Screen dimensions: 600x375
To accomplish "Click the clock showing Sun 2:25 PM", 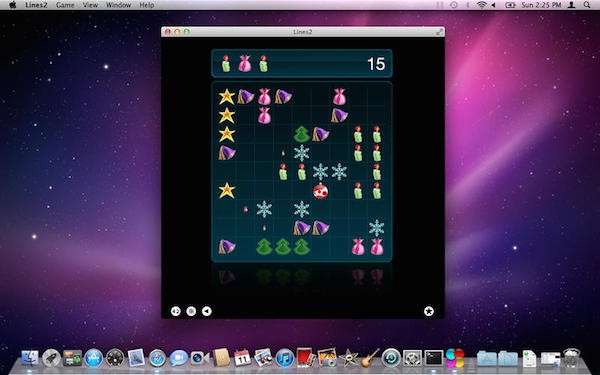I will point(541,5).
